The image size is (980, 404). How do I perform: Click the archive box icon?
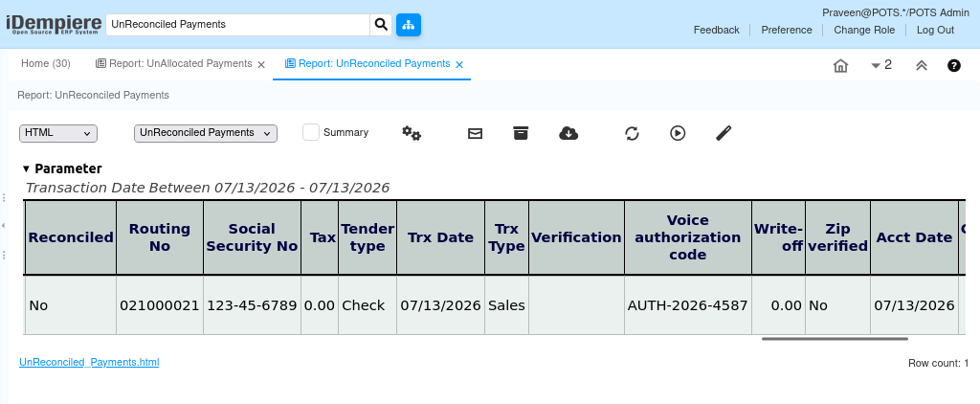pyautogui.click(x=521, y=133)
